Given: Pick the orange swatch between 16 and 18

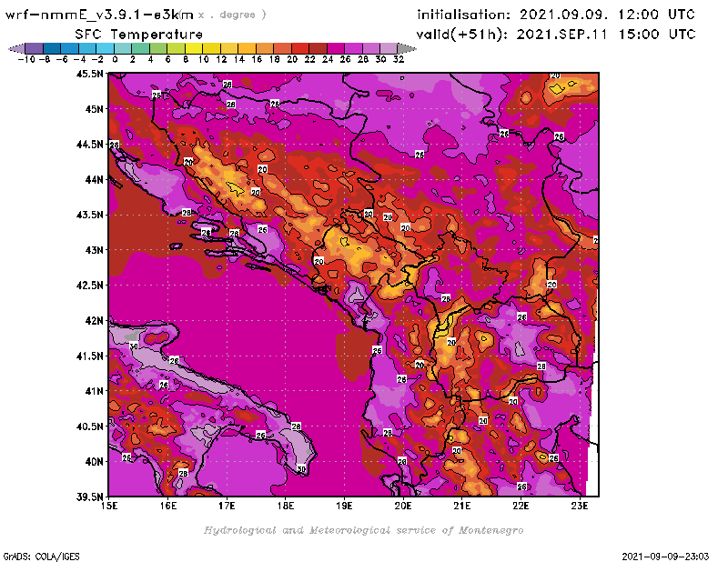Looking at the screenshot, I should (x=265, y=48).
